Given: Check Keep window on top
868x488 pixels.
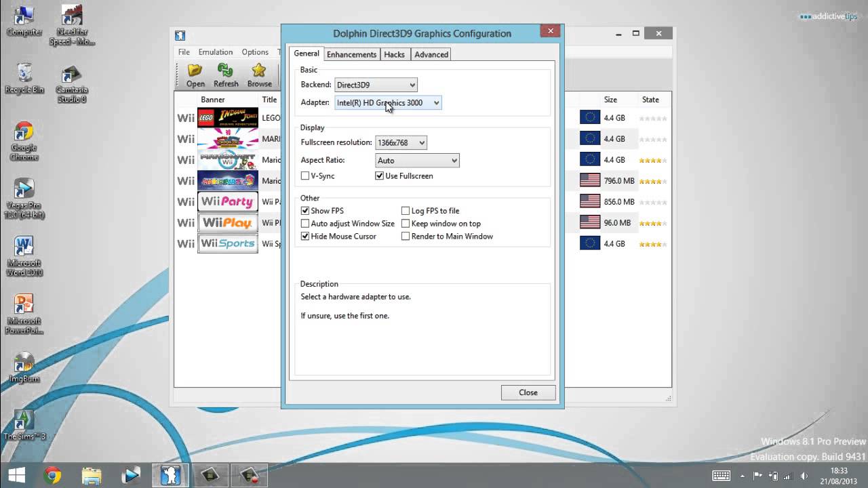Looking at the screenshot, I should coord(406,224).
